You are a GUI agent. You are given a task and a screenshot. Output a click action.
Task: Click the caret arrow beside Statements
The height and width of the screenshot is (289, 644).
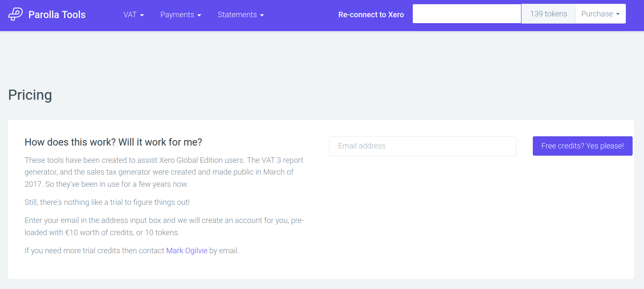point(262,15)
